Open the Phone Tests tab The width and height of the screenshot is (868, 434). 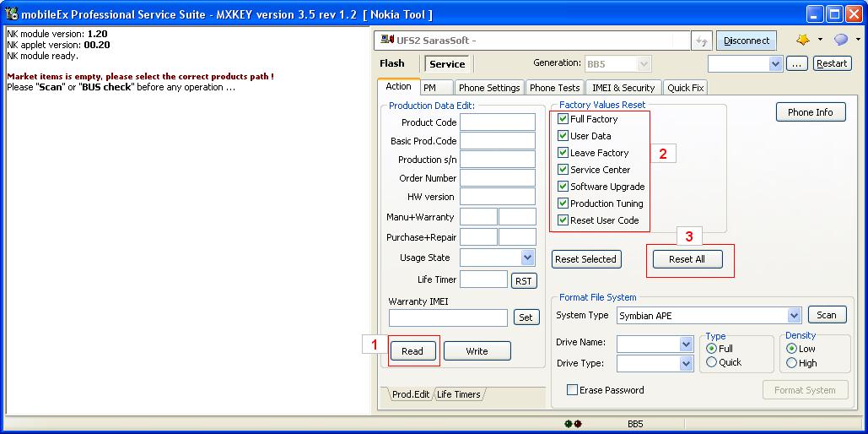pos(555,88)
